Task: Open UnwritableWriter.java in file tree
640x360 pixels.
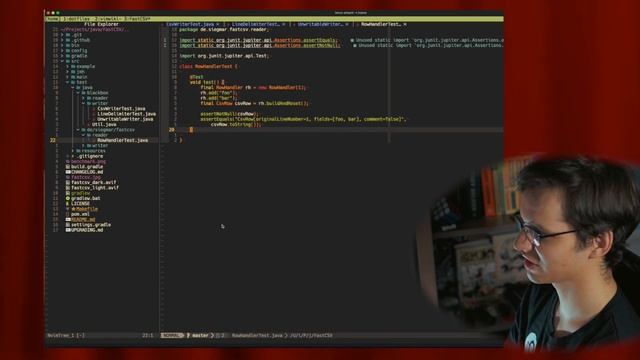Action: (125, 119)
